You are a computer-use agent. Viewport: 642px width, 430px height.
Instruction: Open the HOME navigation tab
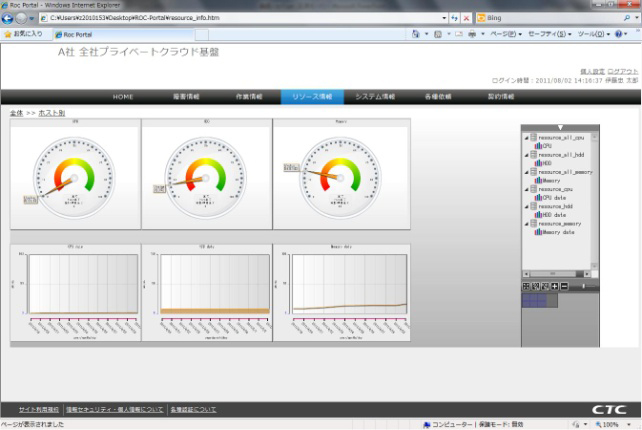point(123,97)
